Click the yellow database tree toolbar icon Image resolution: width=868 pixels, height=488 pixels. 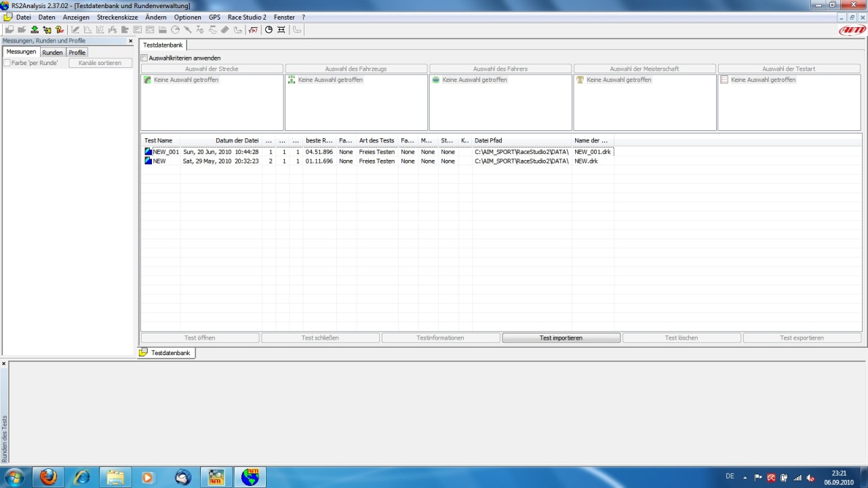pos(47,30)
